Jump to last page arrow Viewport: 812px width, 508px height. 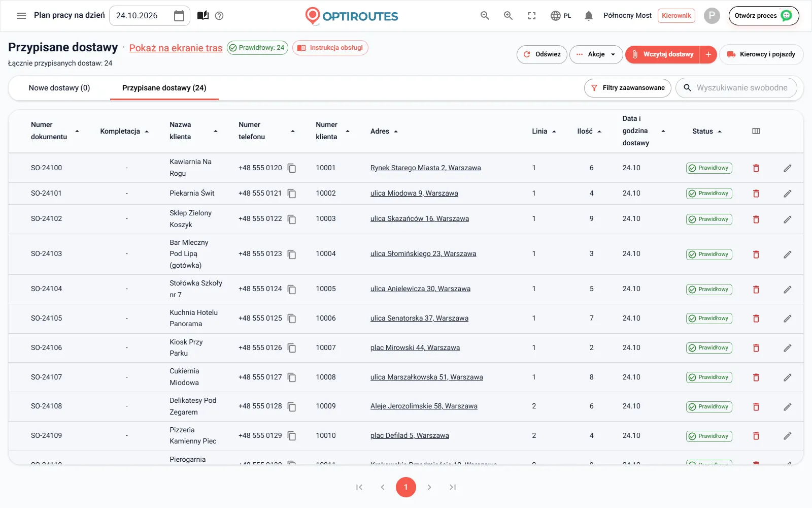pos(453,487)
